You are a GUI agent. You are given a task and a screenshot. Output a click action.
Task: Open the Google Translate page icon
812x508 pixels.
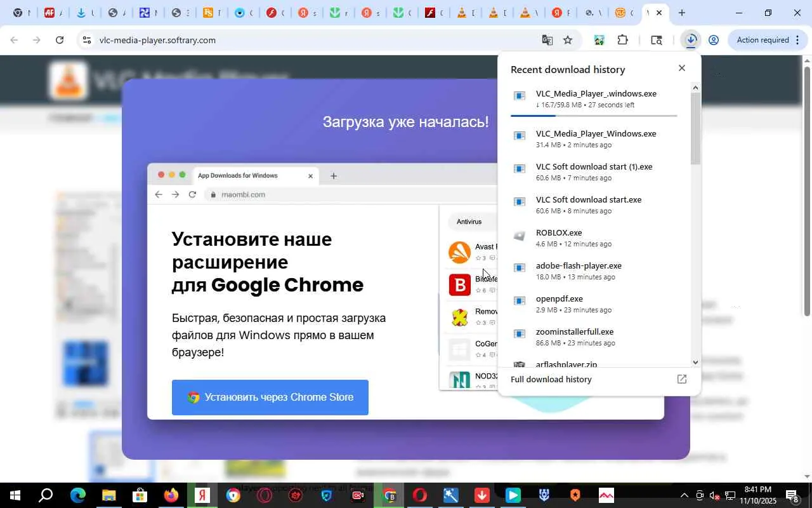click(x=547, y=40)
